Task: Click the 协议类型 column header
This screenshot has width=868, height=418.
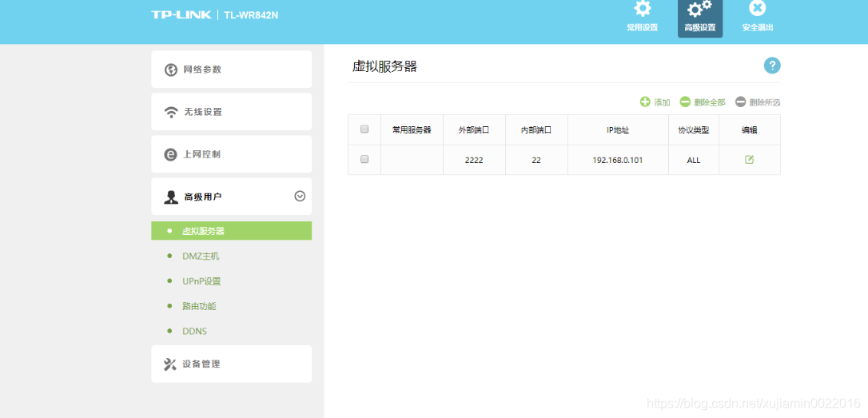Action: coord(694,130)
